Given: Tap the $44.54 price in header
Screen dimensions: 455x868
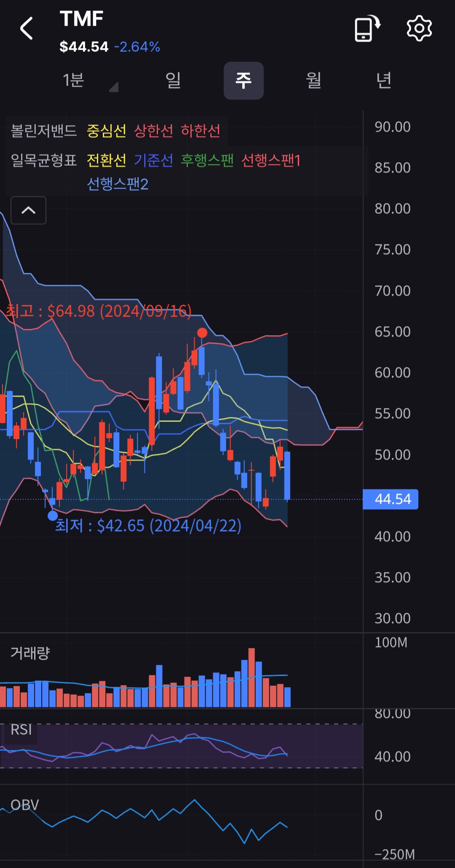Looking at the screenshot, I should pyautogui.click(x=84, y=47).
